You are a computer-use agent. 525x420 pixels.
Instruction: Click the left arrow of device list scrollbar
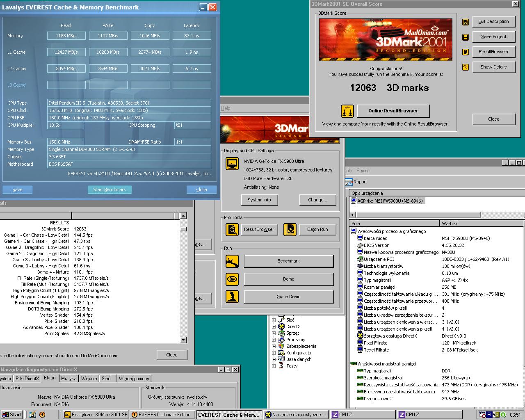tap(353, 215)
